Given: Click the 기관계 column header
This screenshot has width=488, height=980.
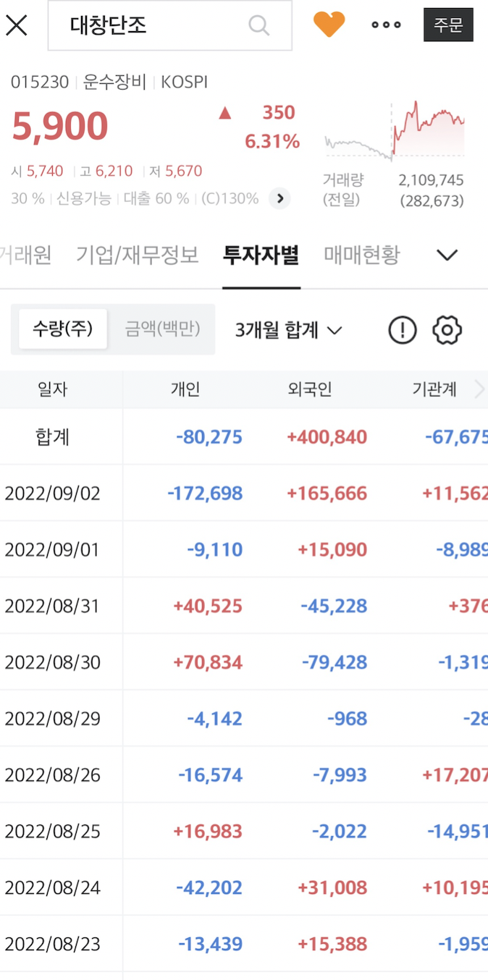Looking at the screenshot, I should (434, 389).
